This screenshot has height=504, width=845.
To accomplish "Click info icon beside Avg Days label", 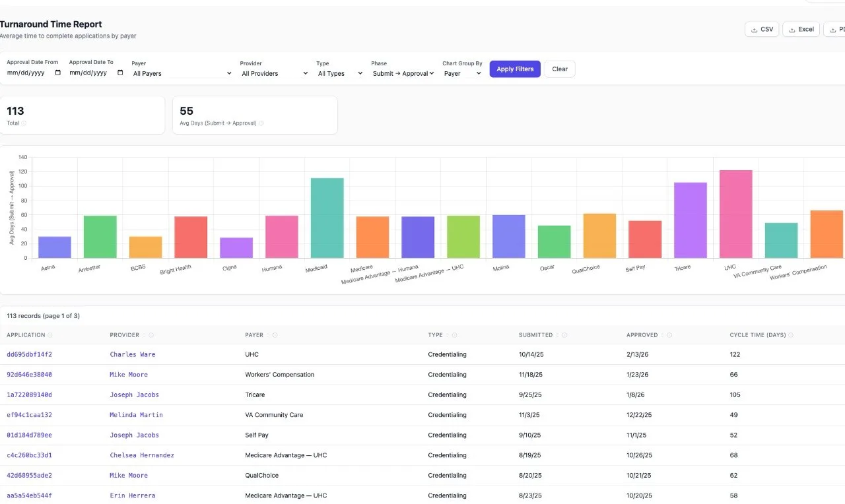I will coord(261,123).
